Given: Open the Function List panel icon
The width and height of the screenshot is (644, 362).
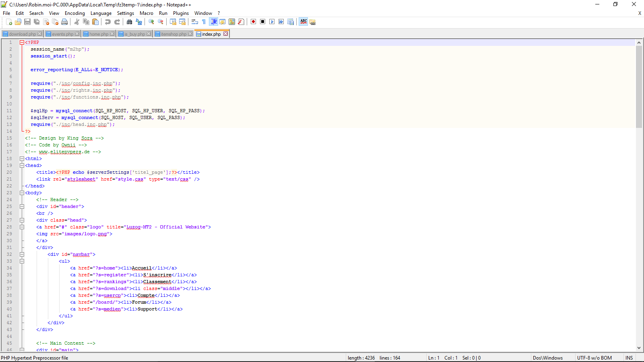Looking at the screenshot, I should click(241, 22).
